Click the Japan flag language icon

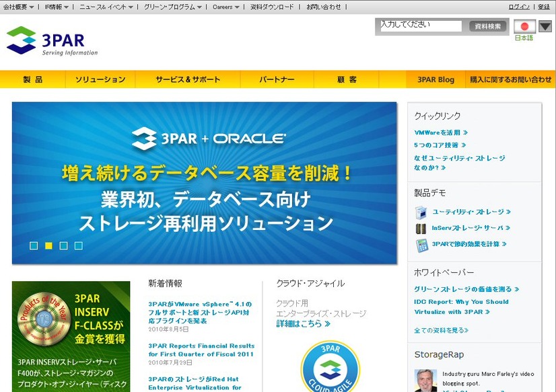coord(524,26)
